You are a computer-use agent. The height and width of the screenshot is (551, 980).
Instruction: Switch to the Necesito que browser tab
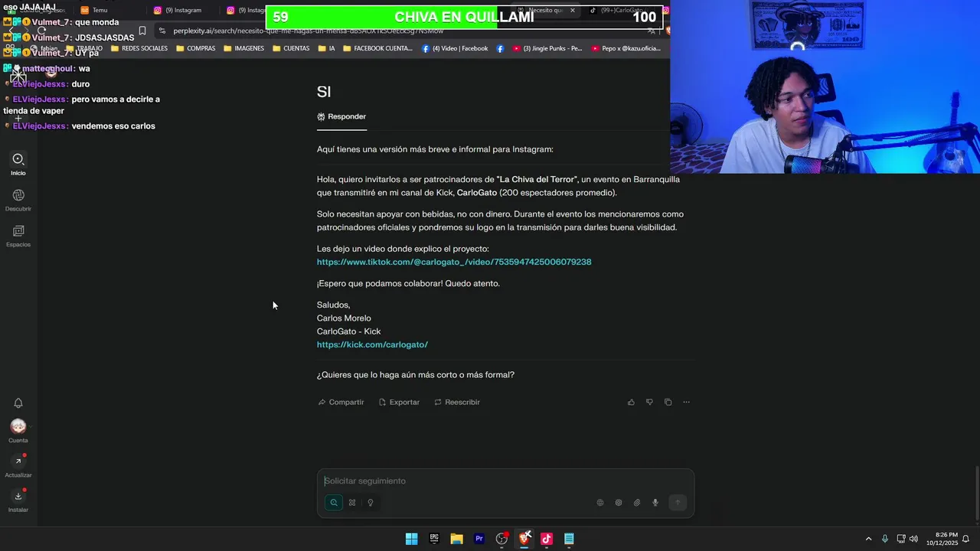pyautogui.click(x=546, y=11)
